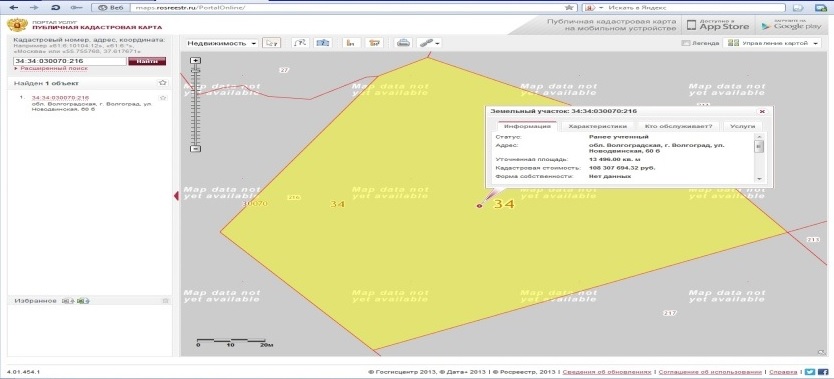Collapse the left sidebar panel arrow
The height and width of the screenshot is (379, 834).
coord(176,196)
